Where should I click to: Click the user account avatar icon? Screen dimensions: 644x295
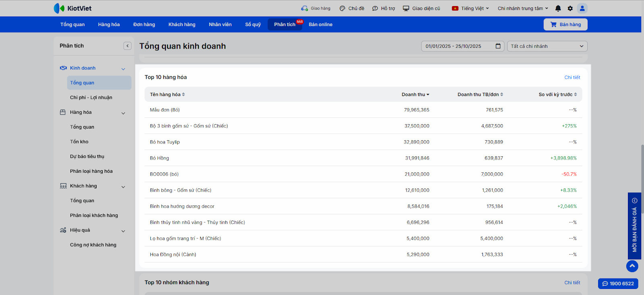pos(582,8)
